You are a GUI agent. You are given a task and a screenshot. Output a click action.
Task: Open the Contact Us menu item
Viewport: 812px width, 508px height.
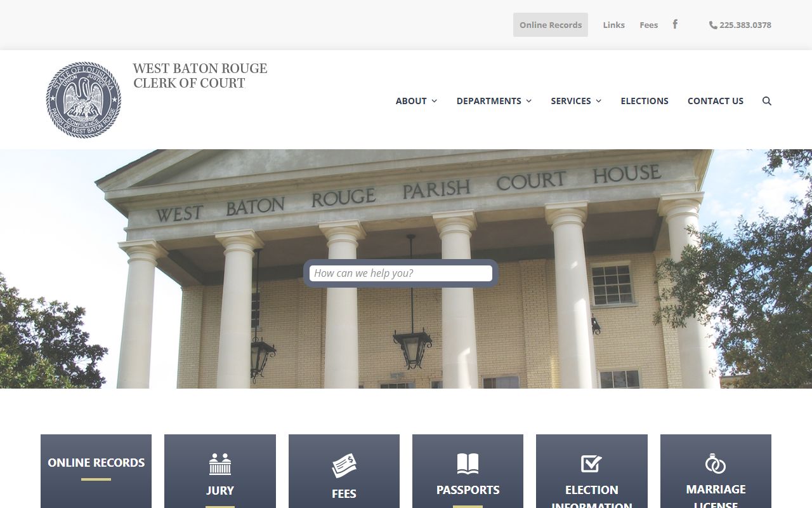click(715, 101)
